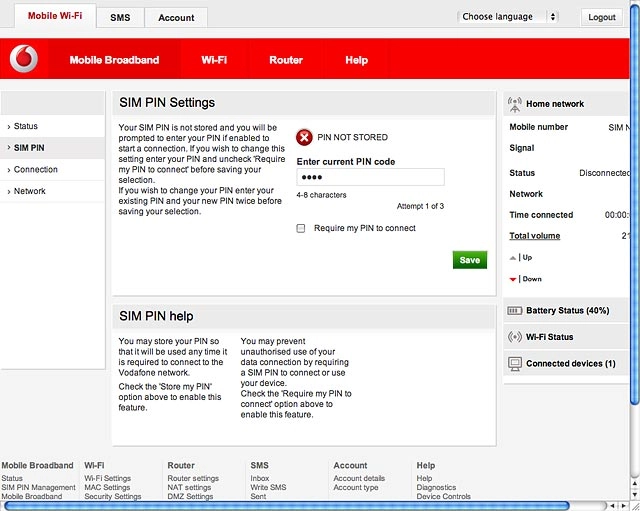This screenshot has width=640, height=511.
Task: Open Help in the red menu bar
Action: (x=357, y=60)
